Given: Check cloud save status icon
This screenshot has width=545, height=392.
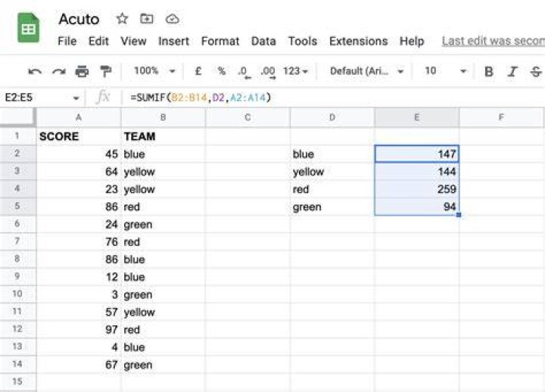Looking at the screenshot, I should [x=172, y=19].
